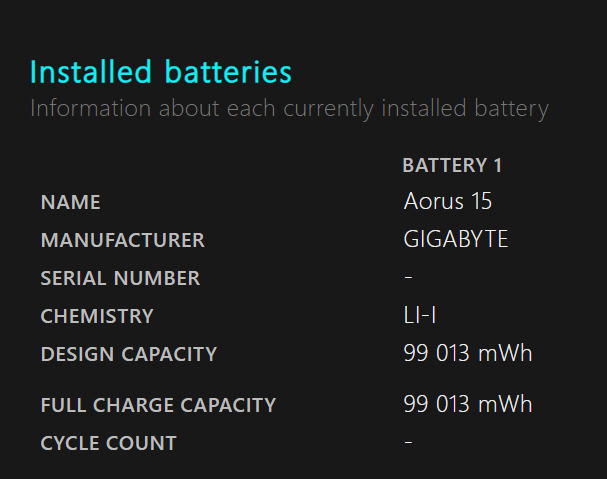Screen dimensions: 607x479
Task: Select the SERIAL NUMBER row label
Action: coord(120,278)
